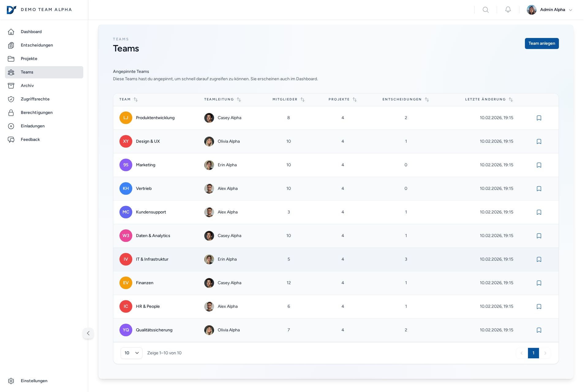Image resolution: width=588 pixels, height=392 pixels.
Task: Click the orange LJ team avatar
Action: point(126,118)
